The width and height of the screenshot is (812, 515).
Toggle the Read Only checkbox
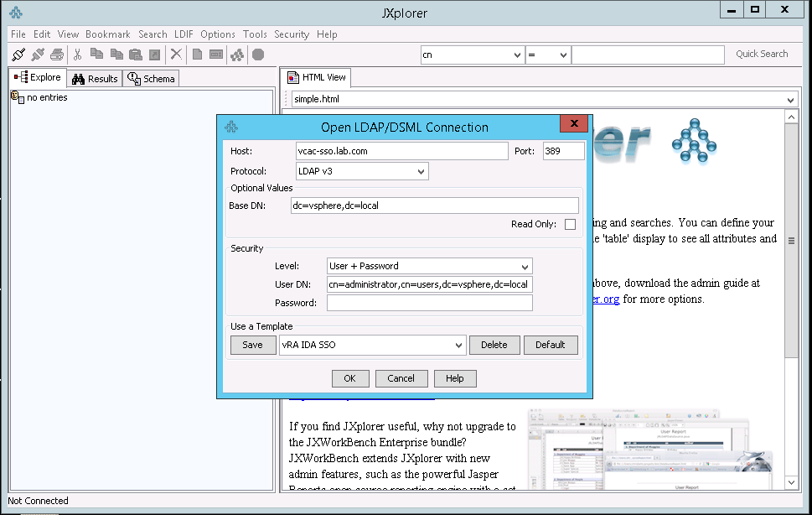pyautogui.click(x=570, y=224)
